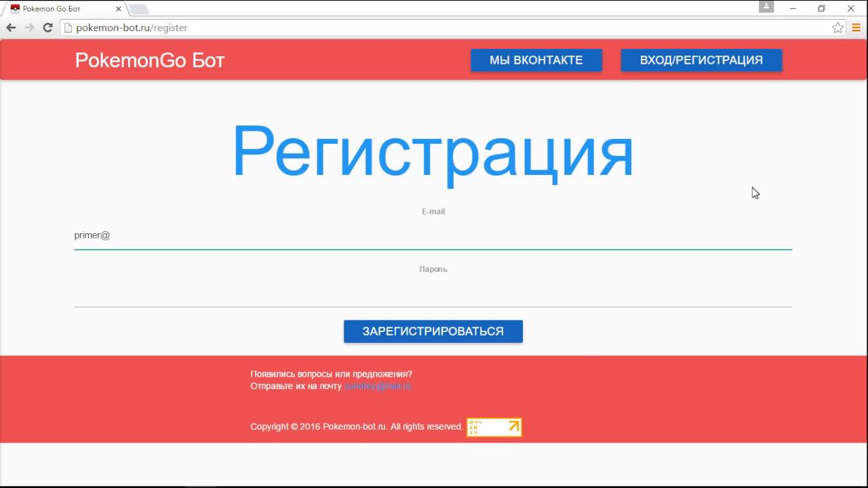Open the PokemonGo Бот site logo

(150, 60)
